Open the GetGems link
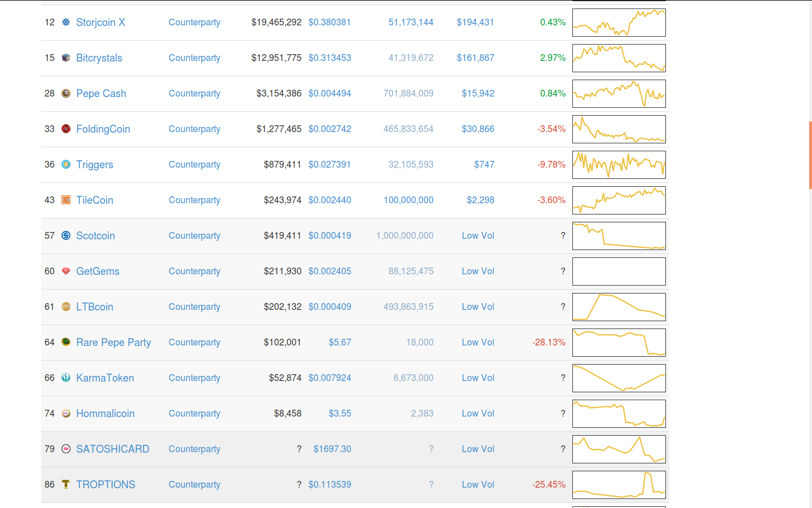This screenshot has height=508, width=812. point(98,271)
